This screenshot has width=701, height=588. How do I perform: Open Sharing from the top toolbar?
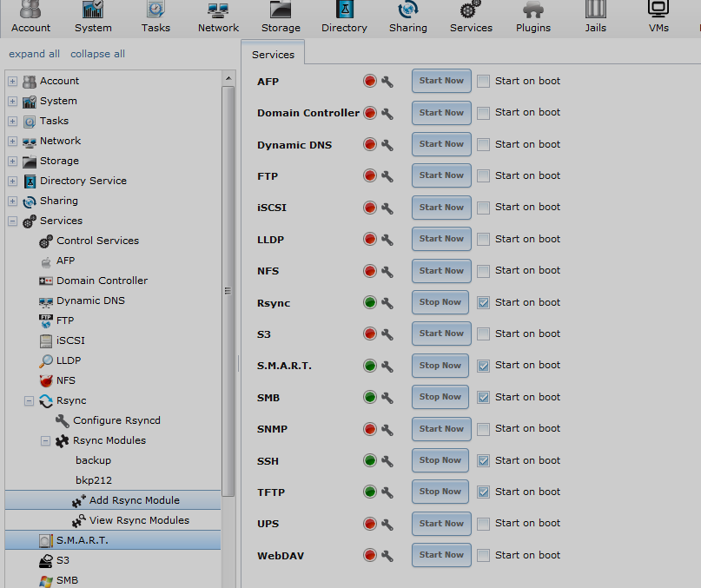407,17
